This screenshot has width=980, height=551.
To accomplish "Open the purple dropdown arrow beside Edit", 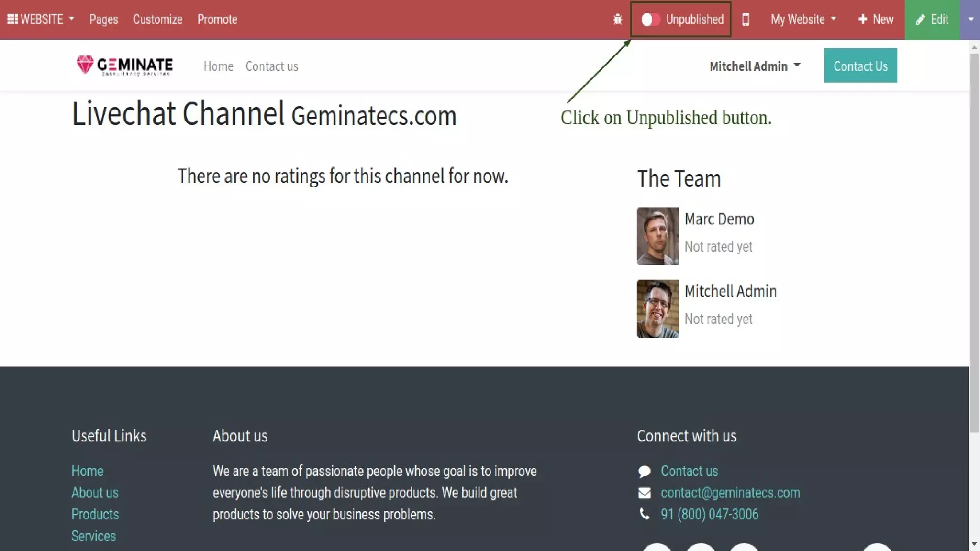I will [970, 20].
